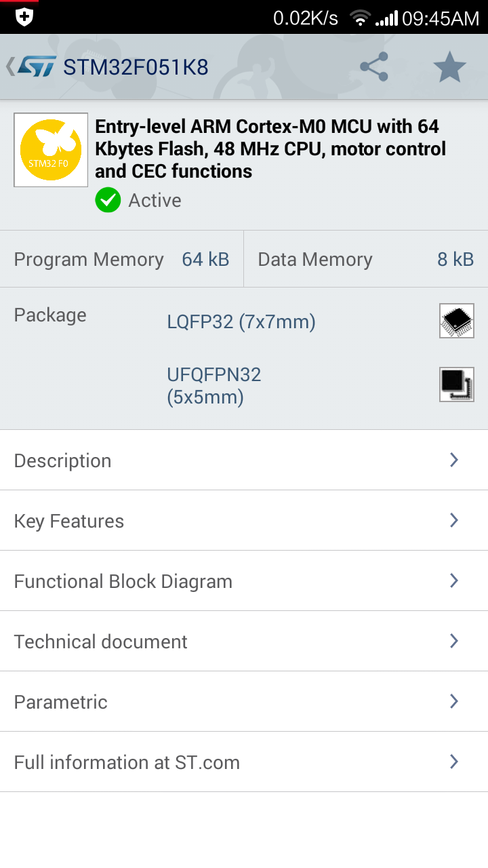The image size is (488, 868).
Task: Open Full information at ST.com
Action: point(244,762)
